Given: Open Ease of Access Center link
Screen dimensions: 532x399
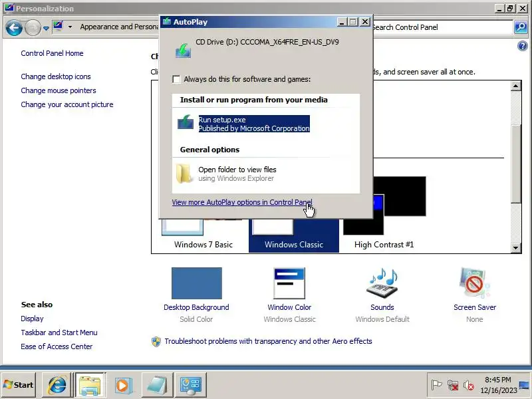Looking at the screenshot, I should point(57,346).
